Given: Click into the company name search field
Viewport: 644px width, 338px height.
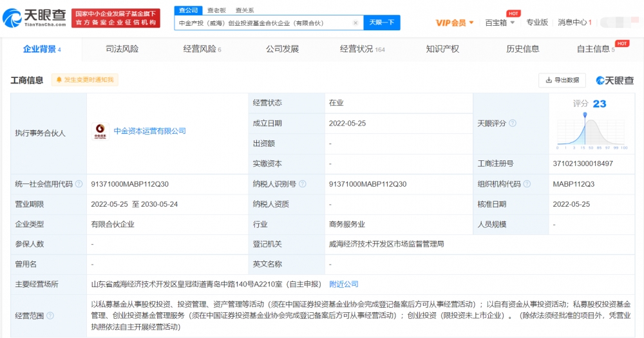Looking at the screenshot, I should (x=264, y=23).
